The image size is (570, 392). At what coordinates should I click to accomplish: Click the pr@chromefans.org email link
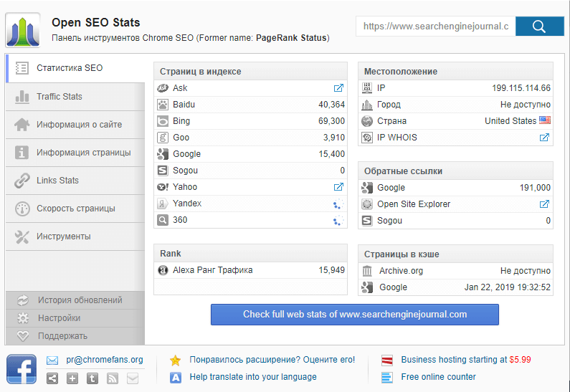pyautogui.click(x=105, y=360)
